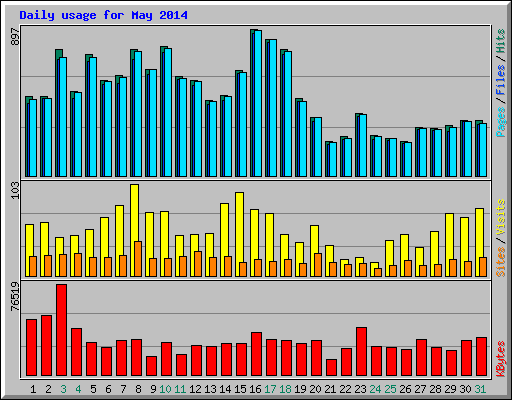The height and width of the screenshot is (400, 512).
Task: Click the 897 top chart axis value
Action: pos(16,37)
